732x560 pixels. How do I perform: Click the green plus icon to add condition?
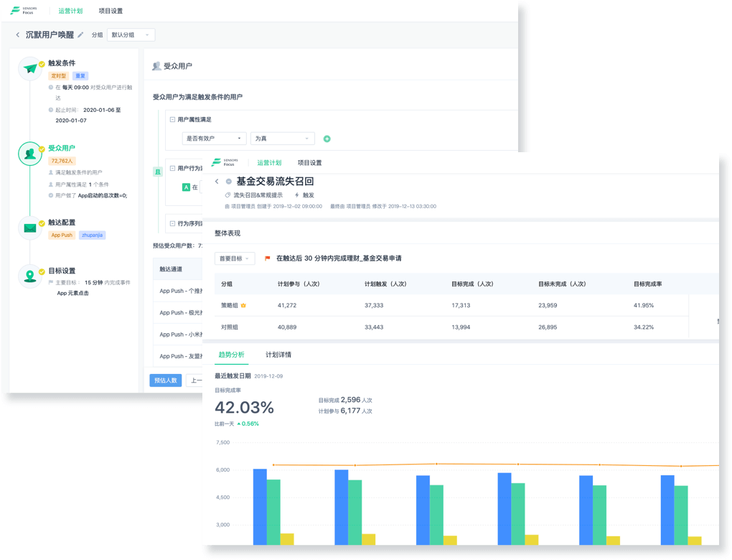click(327, 139)
